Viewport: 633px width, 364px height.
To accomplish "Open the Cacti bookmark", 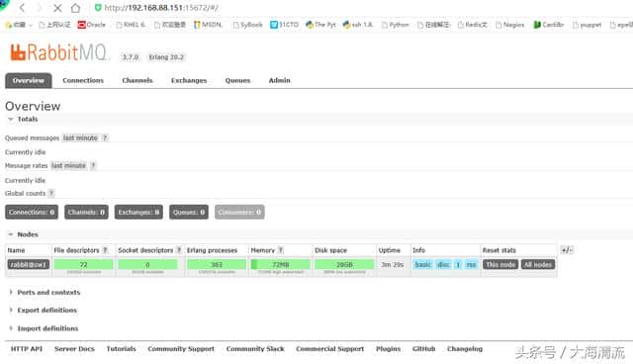I will [548, 25].
